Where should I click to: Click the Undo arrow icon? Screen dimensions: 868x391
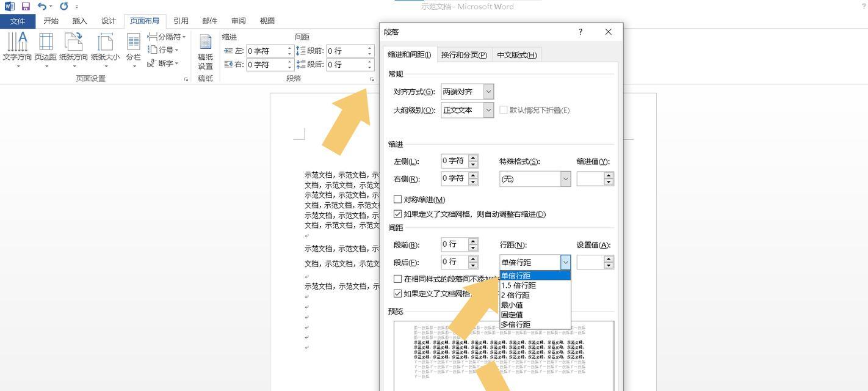pos(42,6)
